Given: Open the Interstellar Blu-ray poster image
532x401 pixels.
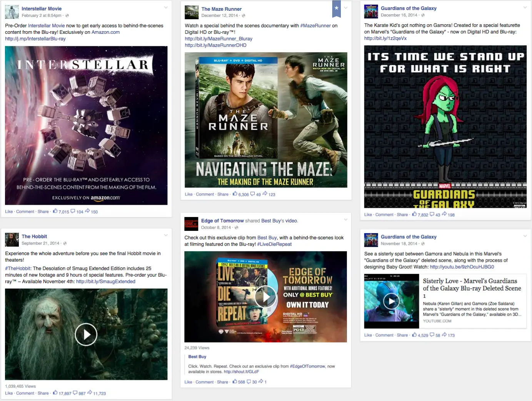Looking at the screenshot, I should pyautogui.click(x=86, y=125).
